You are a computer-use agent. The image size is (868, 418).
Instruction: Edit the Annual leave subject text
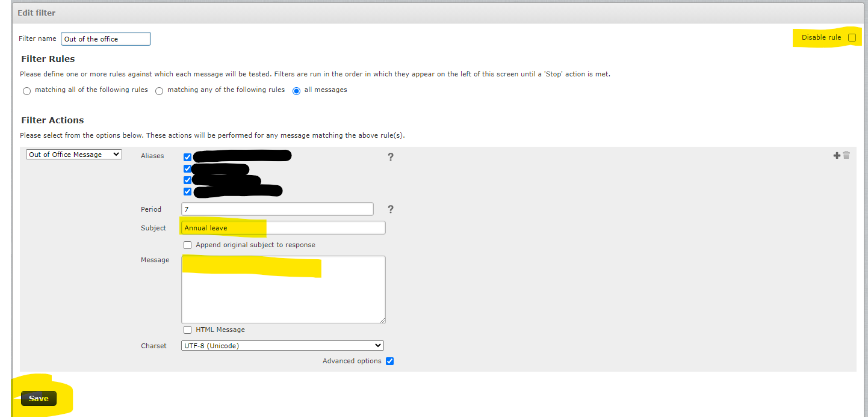click(x=283, y=227)
